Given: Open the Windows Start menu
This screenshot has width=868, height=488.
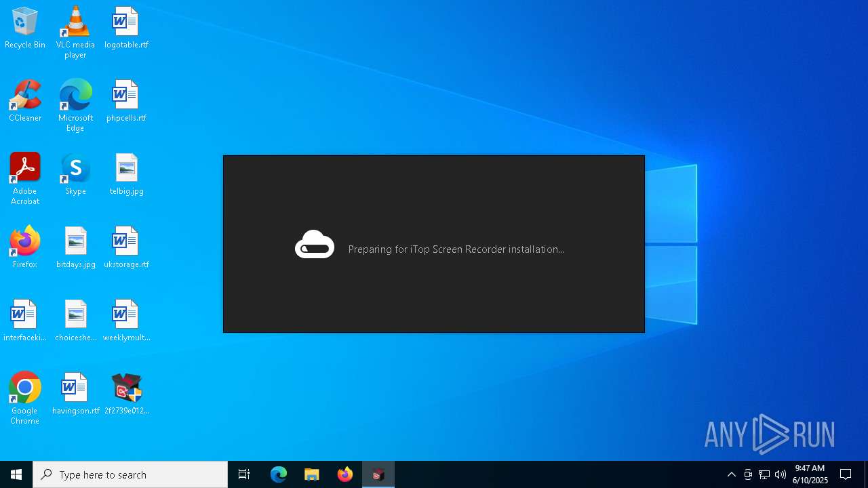Looking at the screenshot, I should [x=16, y=474].
